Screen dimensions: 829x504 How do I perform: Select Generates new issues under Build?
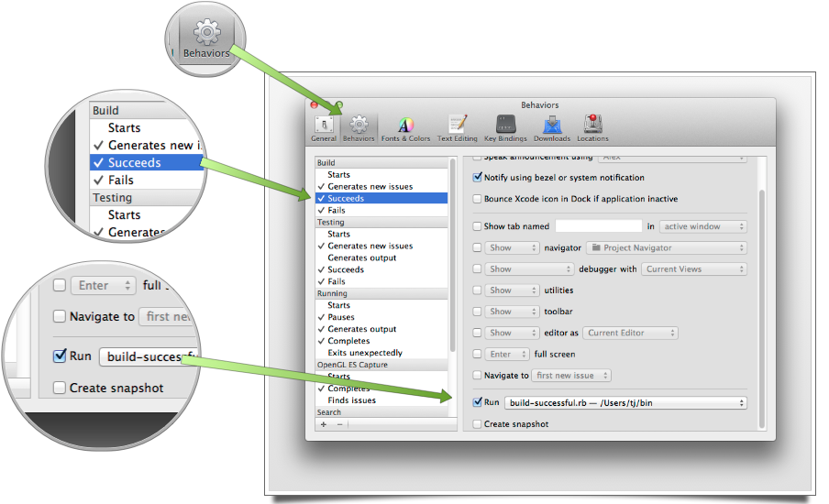point(381,187)
